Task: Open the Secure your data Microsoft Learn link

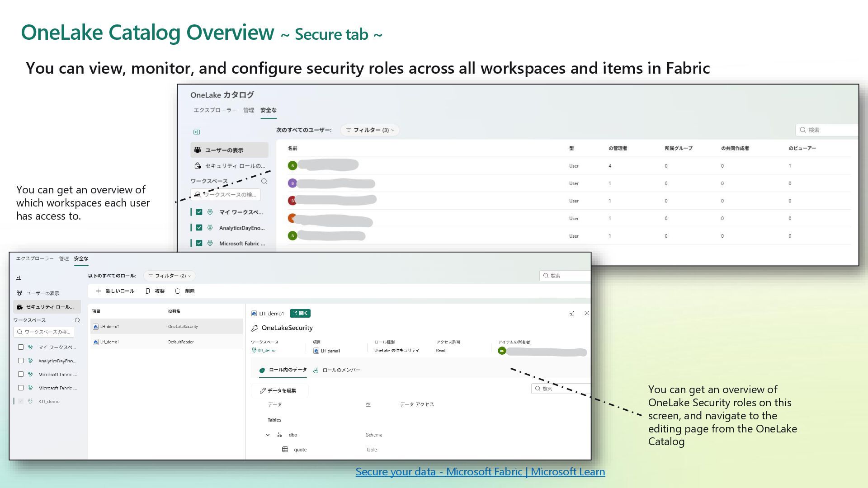Action: pyautogui.click(x=480, y=472)
